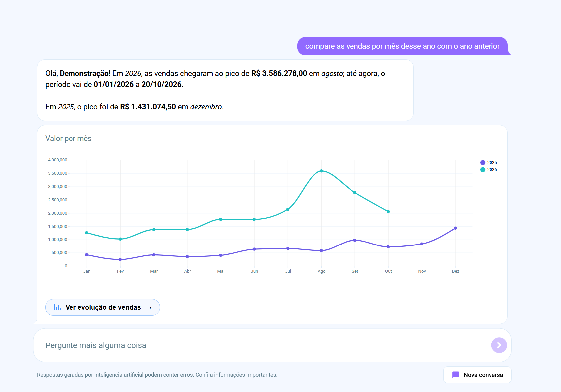Click the AI disclaimer text at bottom

[157, 375]
